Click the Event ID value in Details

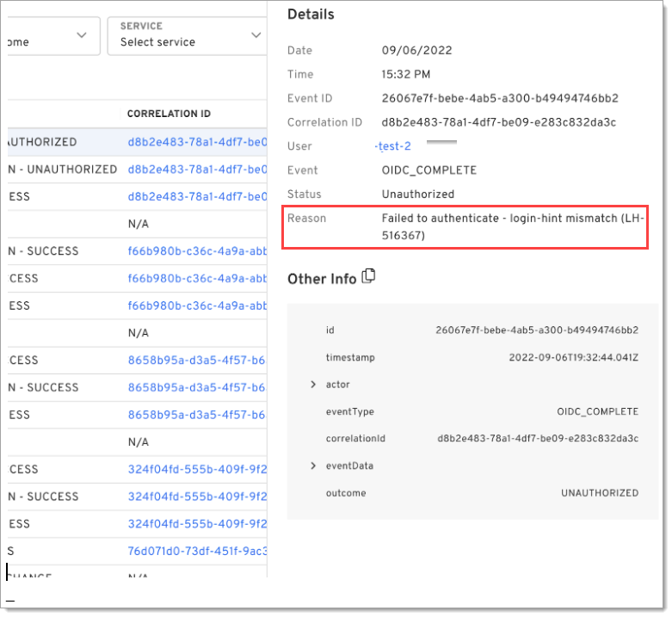[x=500, y=98]
